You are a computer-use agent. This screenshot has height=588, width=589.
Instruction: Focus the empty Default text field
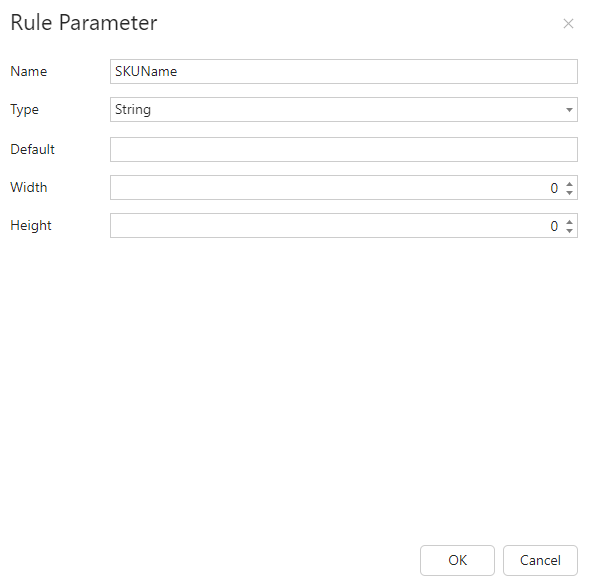point(344,150)
